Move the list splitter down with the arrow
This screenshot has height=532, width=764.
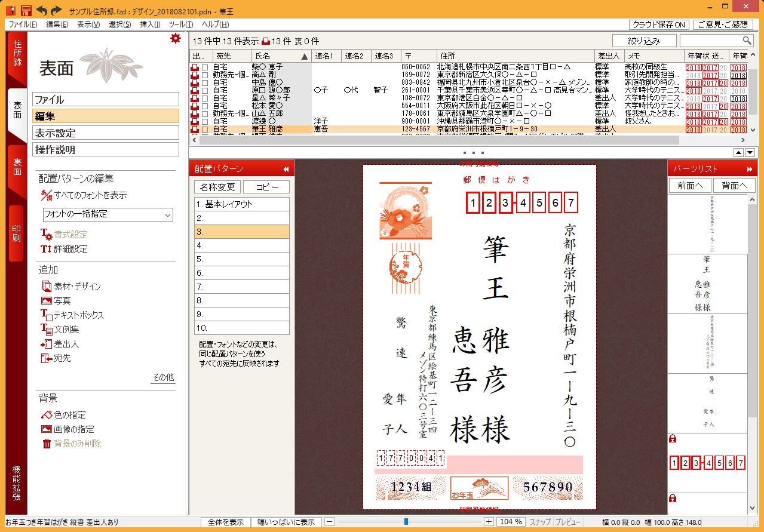click(750, 152)
